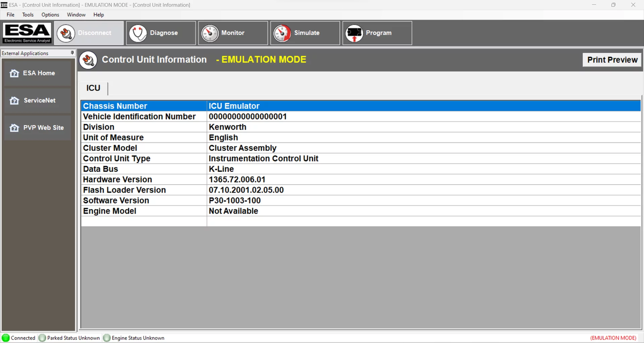Open the Options menu

click(x=50, y=14)
